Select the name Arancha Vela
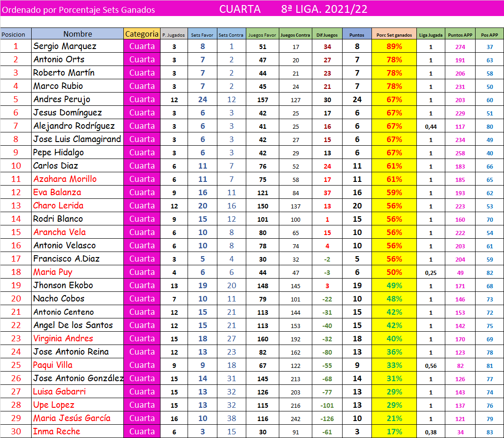 pos(60,232)
